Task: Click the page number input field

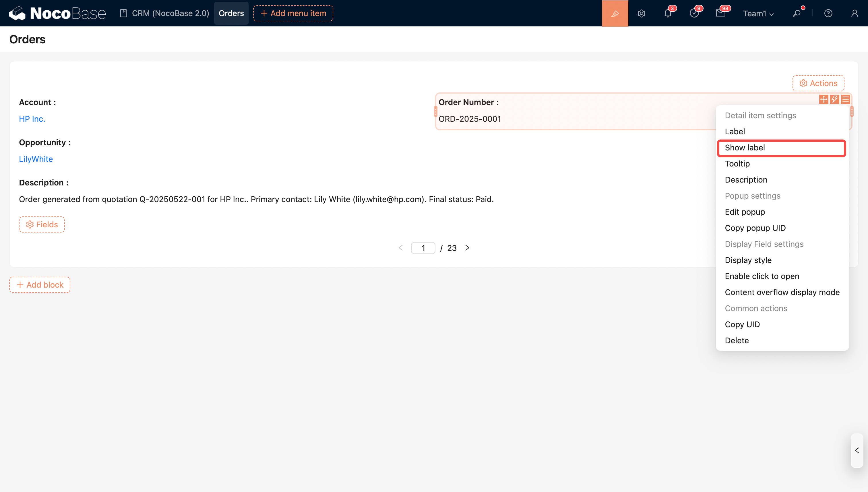Action: [x=423, y=248]
